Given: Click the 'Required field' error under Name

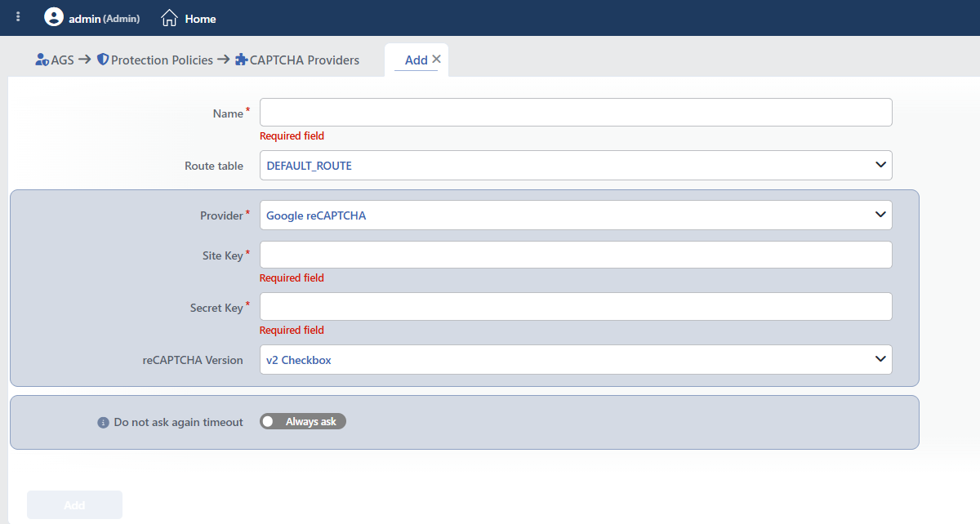Looking at the screenshot, I should click(x=292, y=136).
